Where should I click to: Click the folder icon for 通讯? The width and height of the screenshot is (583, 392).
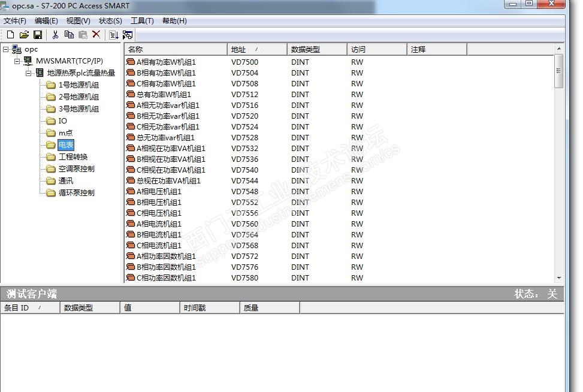point(50,181)
